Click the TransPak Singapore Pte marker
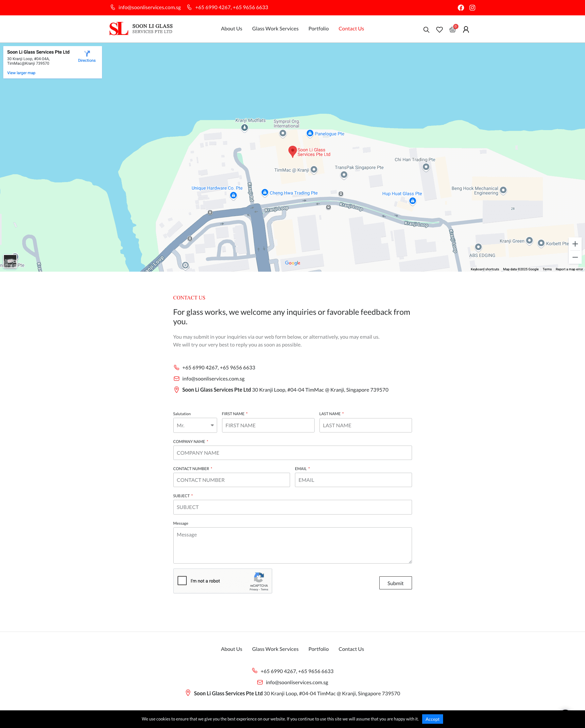 tap(344, 175)
